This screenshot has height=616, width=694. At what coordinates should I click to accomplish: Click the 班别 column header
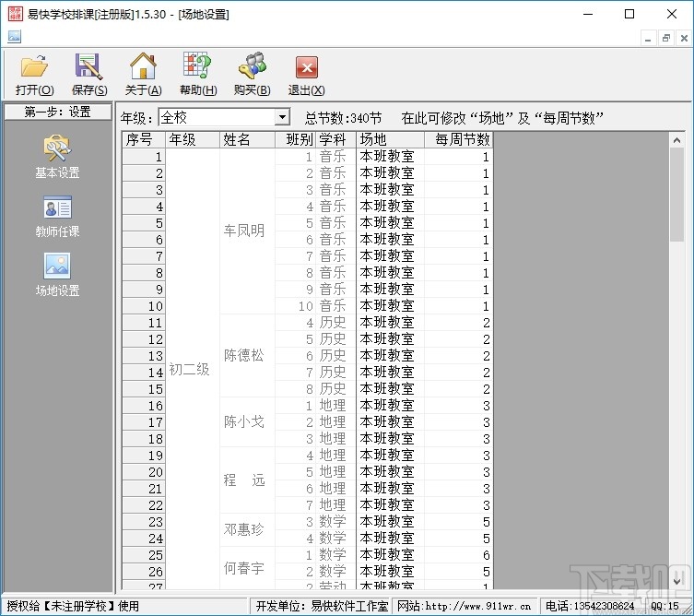click(x=295, y=139)
